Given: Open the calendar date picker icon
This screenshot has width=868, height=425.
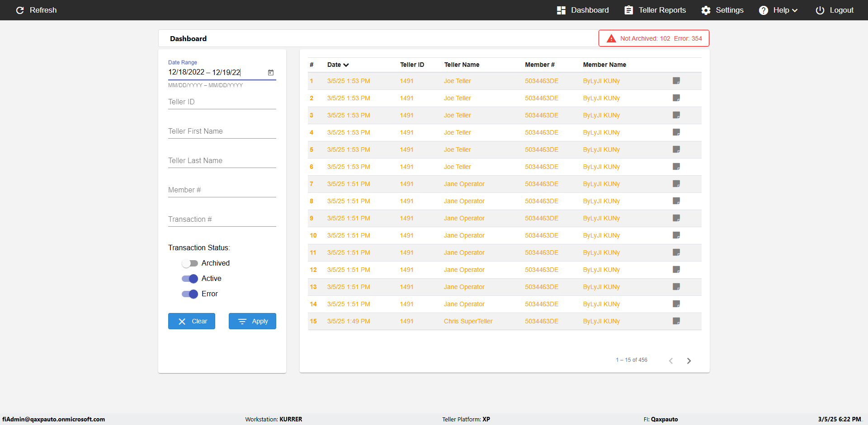Looking at the screenshot, I should pos(271,72).
